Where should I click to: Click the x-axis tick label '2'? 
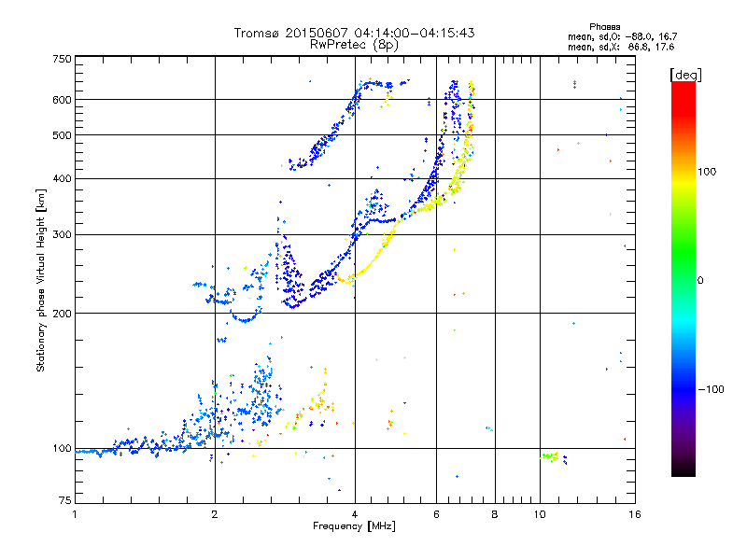[215, 514]
